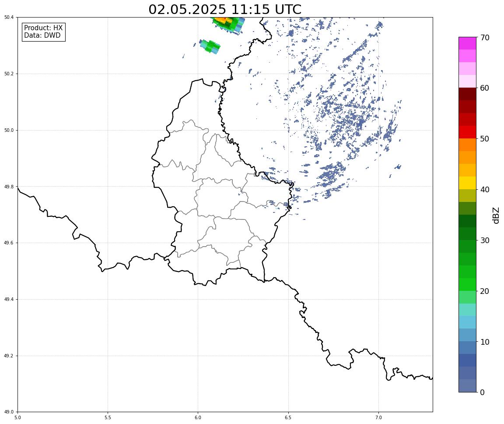The height and width of the screenshot is (424, 504).
Task: Click the x-axis label "6.5"
Action: tap(288, 418)
